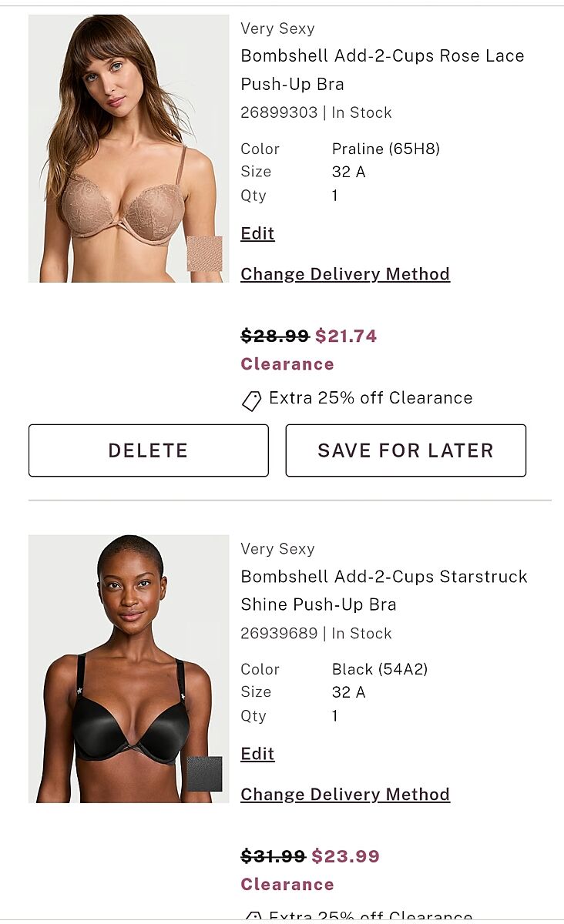Click the $21.74 clearance price
The image size is (564, 924).
point(346,336)
